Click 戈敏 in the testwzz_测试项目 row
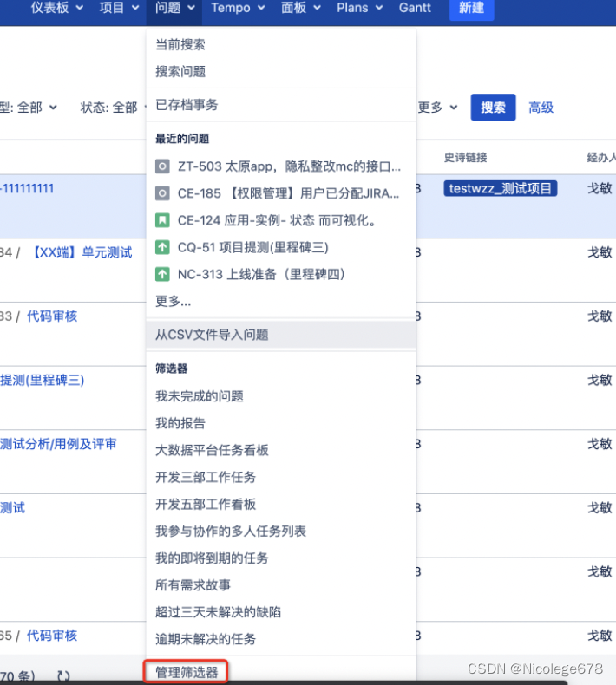Image resolution: width=616 pixels, height=685 pixels. (x=600, y=189)
